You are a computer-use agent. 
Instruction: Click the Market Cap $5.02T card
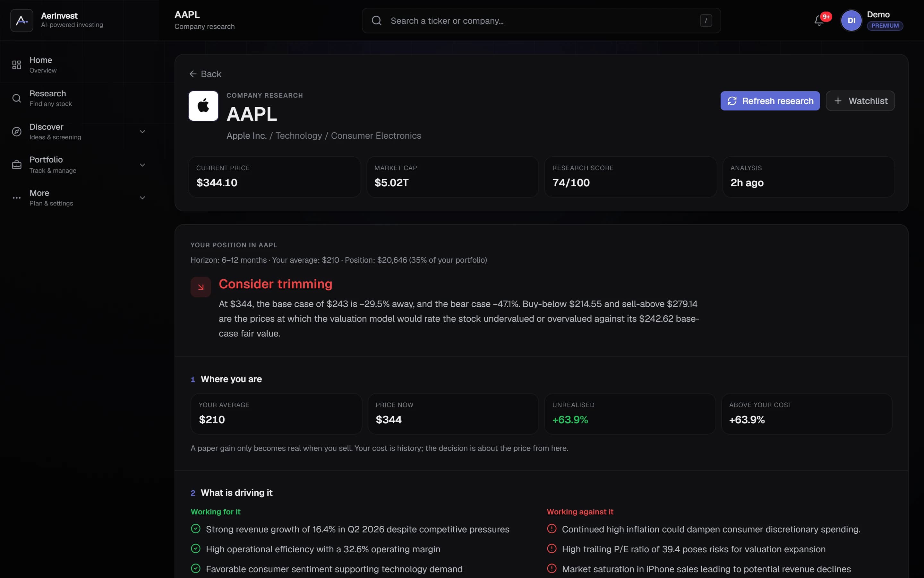coord(452,177)
